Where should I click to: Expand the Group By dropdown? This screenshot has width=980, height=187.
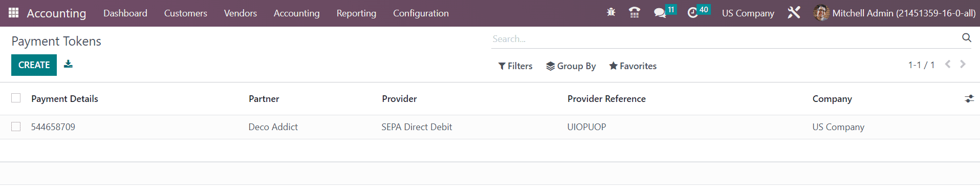(x=571, y=66)
